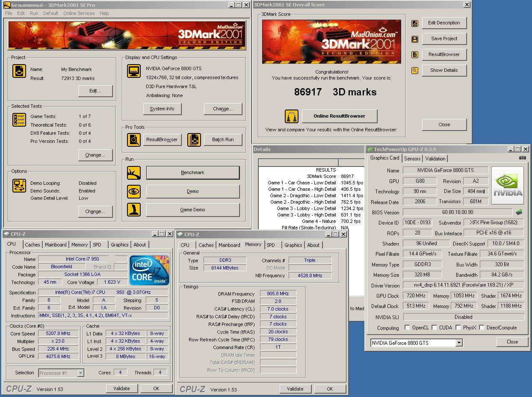Open the GeForce 8800 GTS GPU selector dropdown
This screenshot has width=532, height=397.
(459, 343)
